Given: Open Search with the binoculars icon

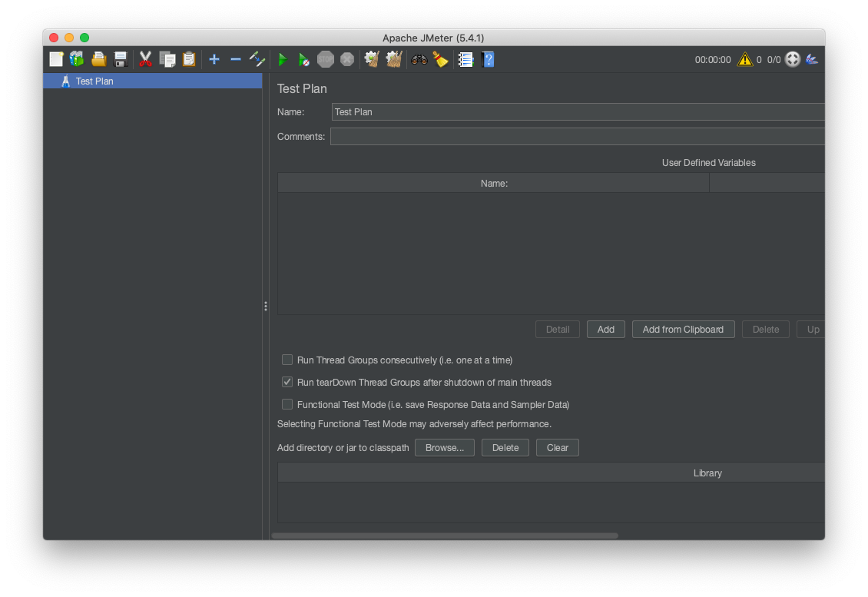Looking at the screenshot, I should (x=419, y=59).
